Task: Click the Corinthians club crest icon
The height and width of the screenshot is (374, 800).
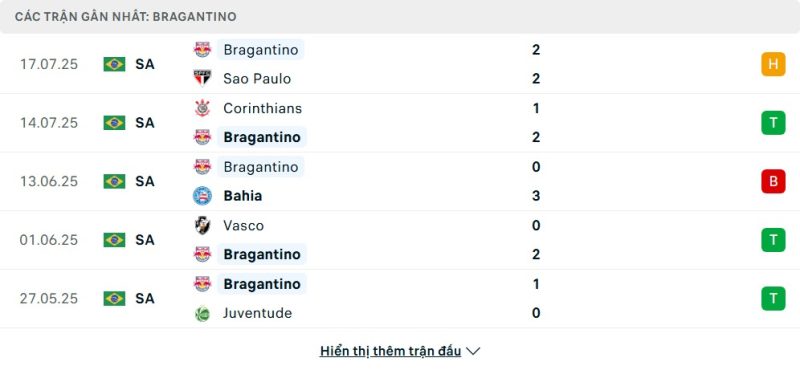Action: coord(203,108)
